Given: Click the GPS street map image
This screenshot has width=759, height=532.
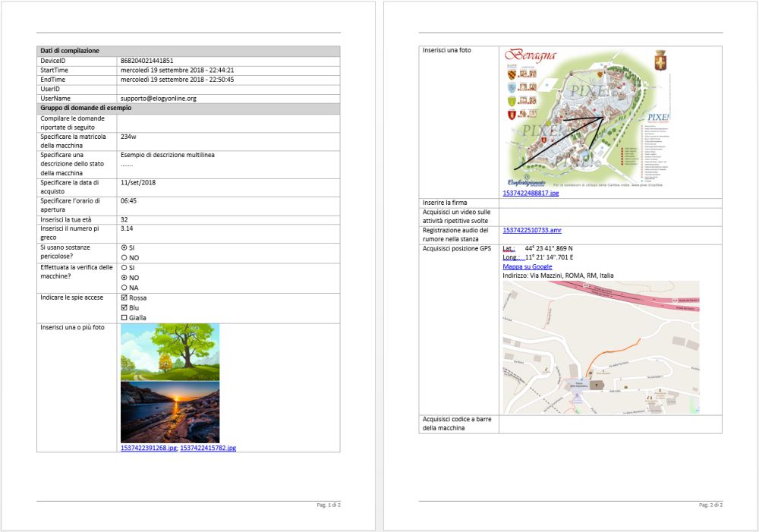Looking at the screenshot, I should [x=601, y=347].
